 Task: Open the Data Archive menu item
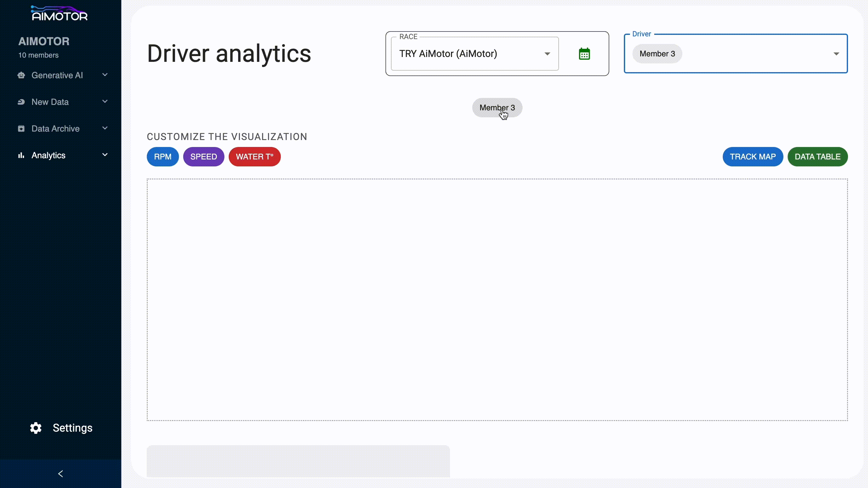56,129
